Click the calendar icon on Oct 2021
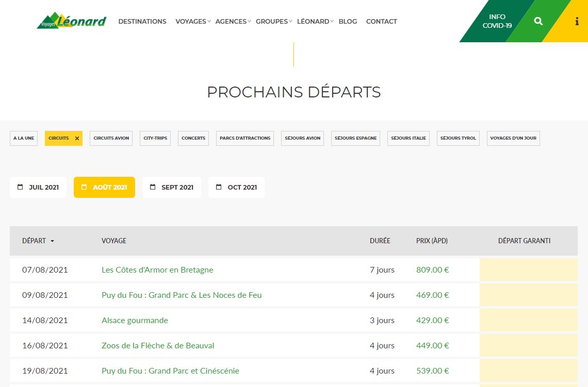 pyautogui.click(x=219, y=187)
